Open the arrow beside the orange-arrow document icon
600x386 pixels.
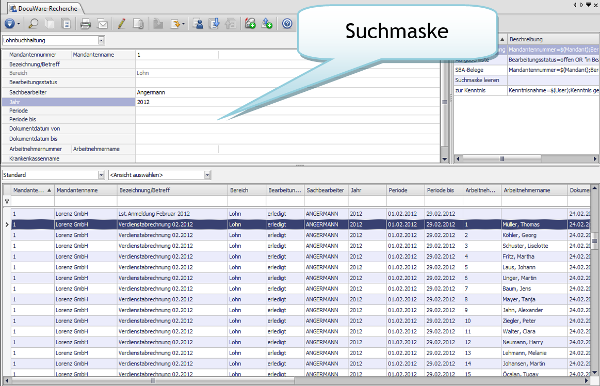click(x=183, y=24)
